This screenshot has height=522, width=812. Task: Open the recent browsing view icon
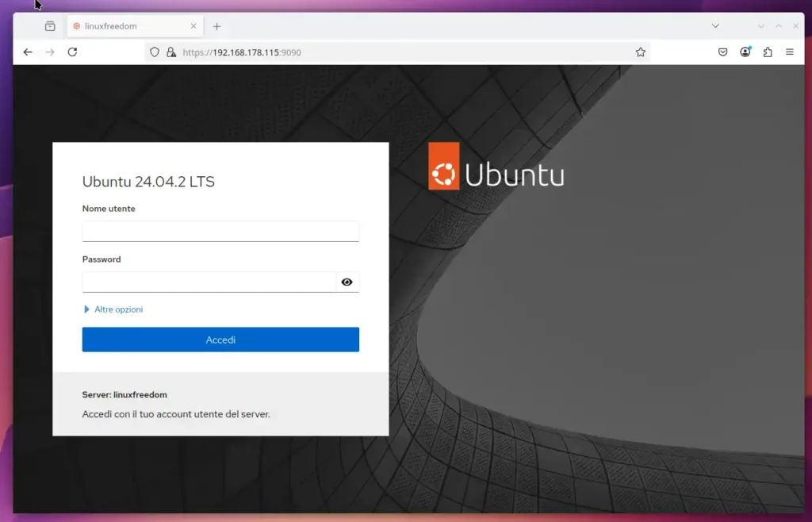coord(50,26)
